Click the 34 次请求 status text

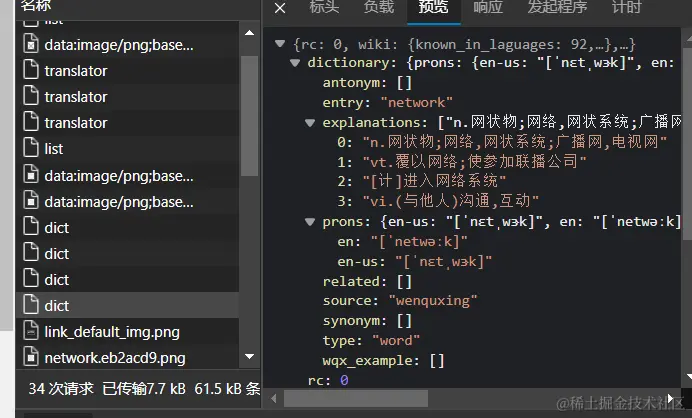click(x=61, y=388)
